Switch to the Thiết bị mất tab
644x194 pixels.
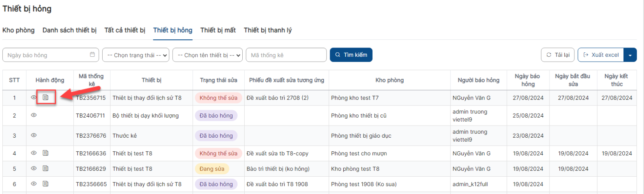pyautogui.click(x=218, y=30)
